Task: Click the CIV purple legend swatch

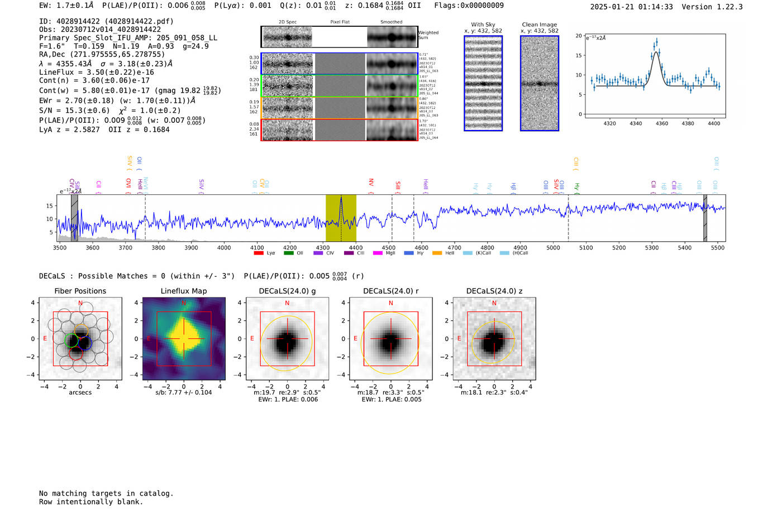Action: coord(318,253)
